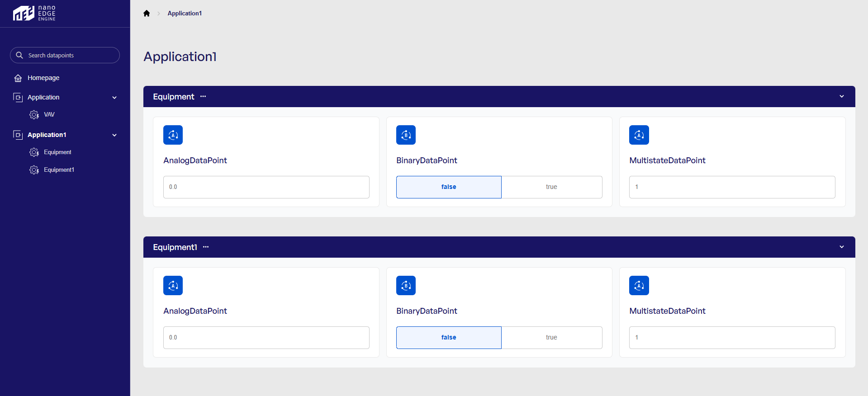Set Equipment BinaryDataPoint to true

coord(551,187)
